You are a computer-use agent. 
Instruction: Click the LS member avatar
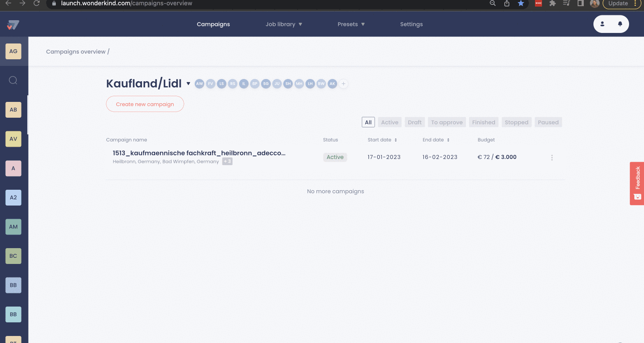coord(222,83)
